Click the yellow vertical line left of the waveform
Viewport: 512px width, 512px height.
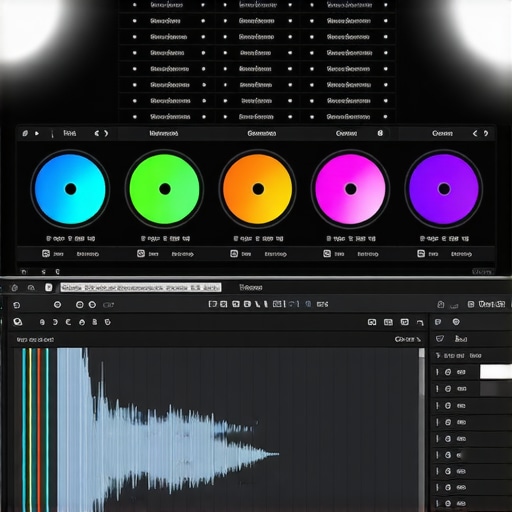coord(31,430)
